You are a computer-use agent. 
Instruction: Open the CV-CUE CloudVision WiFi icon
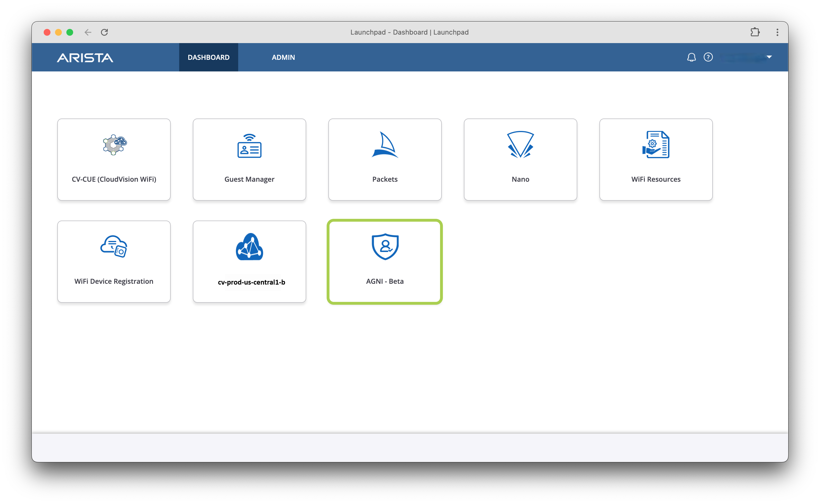coord(114,145)
